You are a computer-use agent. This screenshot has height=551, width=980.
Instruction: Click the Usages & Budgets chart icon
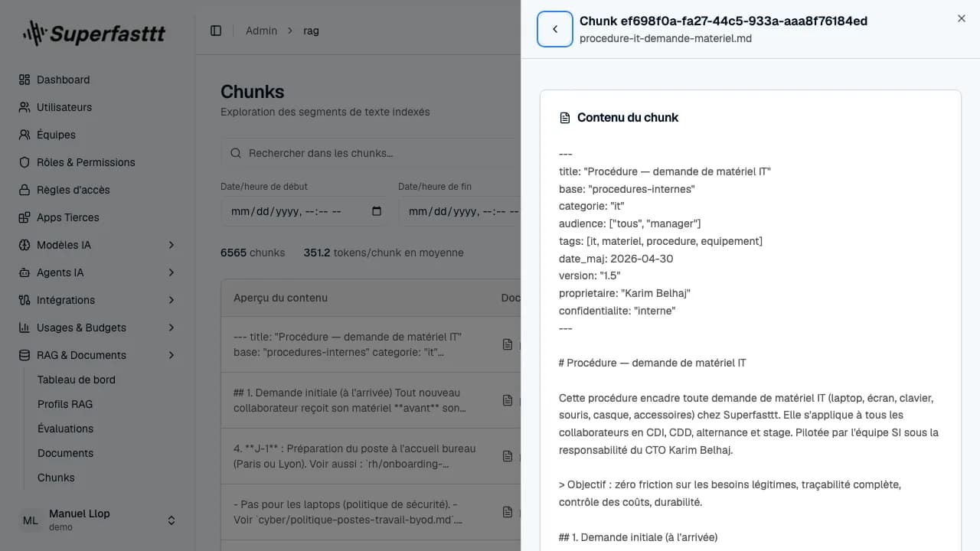click(x=24, y=328)
